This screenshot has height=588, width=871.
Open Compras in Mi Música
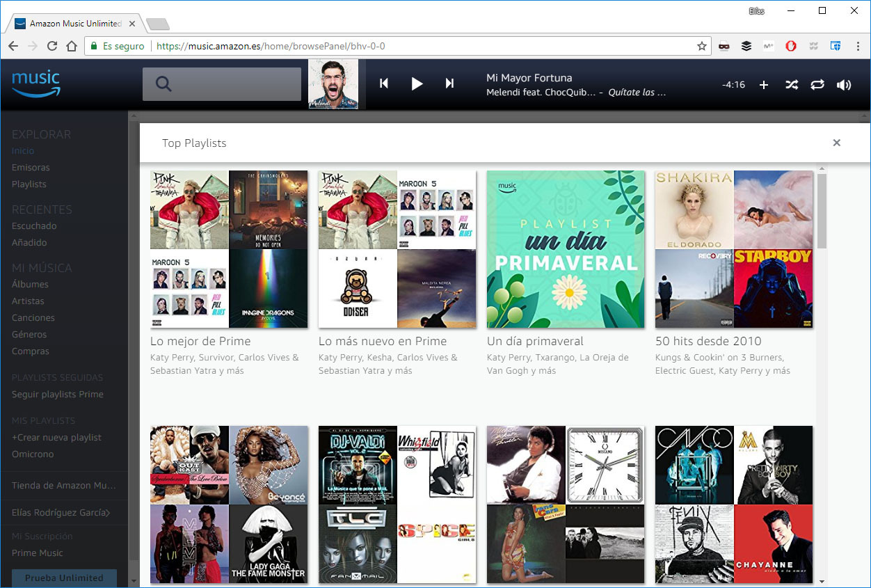tap(31, 351)
